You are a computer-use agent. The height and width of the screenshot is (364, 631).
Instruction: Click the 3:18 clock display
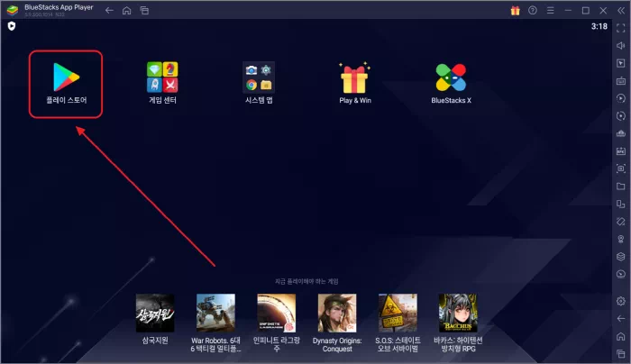coord(599,26)
